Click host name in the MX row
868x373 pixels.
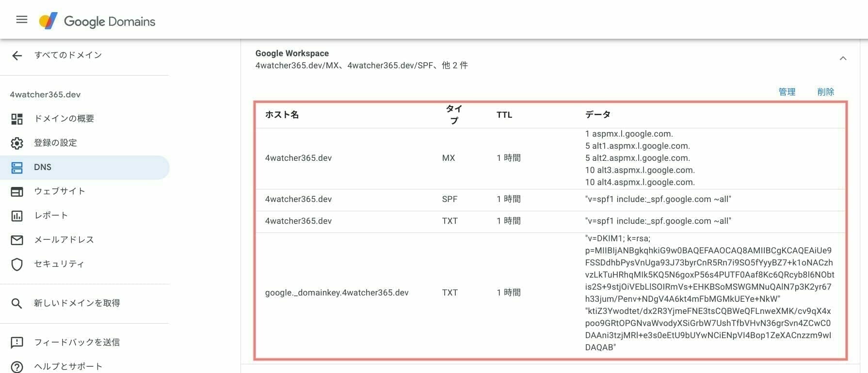[x=298, y=158]
